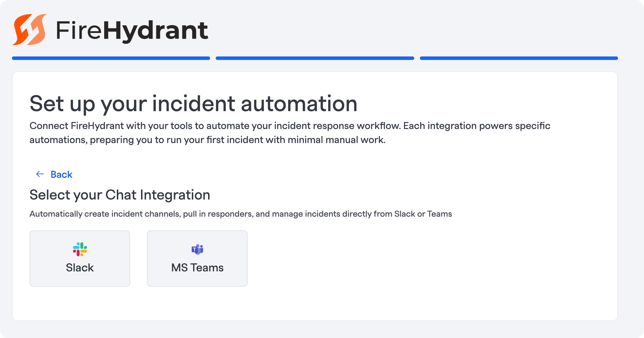Click the 'Select your Chat Integration' heading
The width and height of the screenshot is (644, 338).
120,195
